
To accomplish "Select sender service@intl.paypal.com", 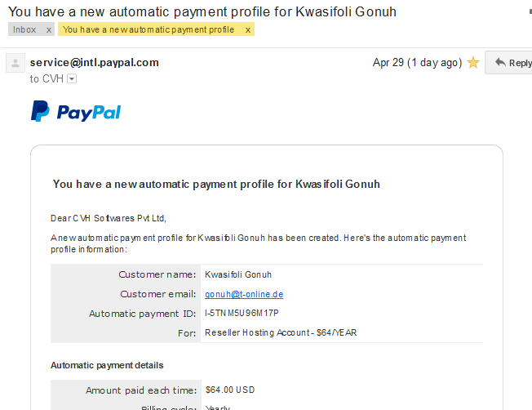I will tap(95, 63).
